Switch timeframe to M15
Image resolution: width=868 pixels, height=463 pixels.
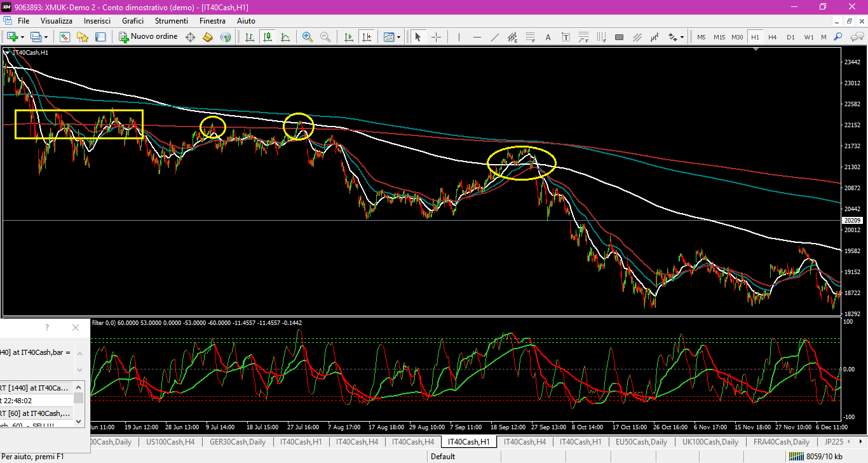[719, 37]
